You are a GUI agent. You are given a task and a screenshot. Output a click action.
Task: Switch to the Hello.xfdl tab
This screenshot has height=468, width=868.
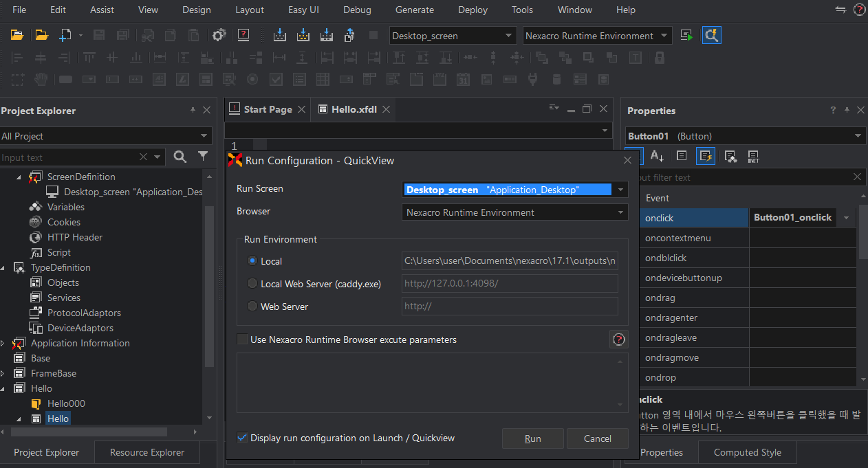[354, 109]
